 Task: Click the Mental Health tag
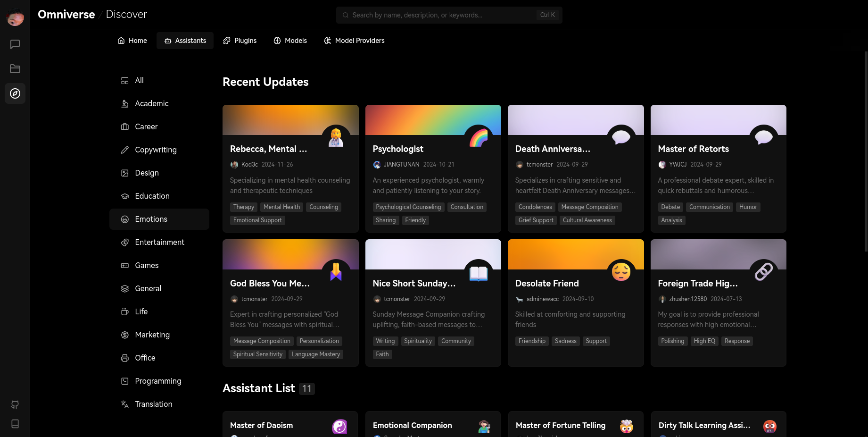[281, 207]
